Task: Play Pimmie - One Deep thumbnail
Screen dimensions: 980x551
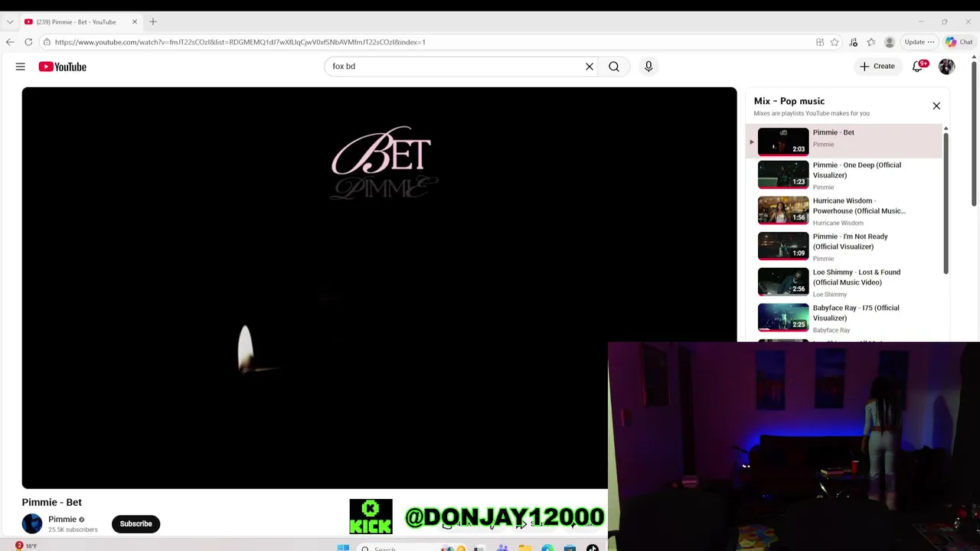Action: pos(783,175)
